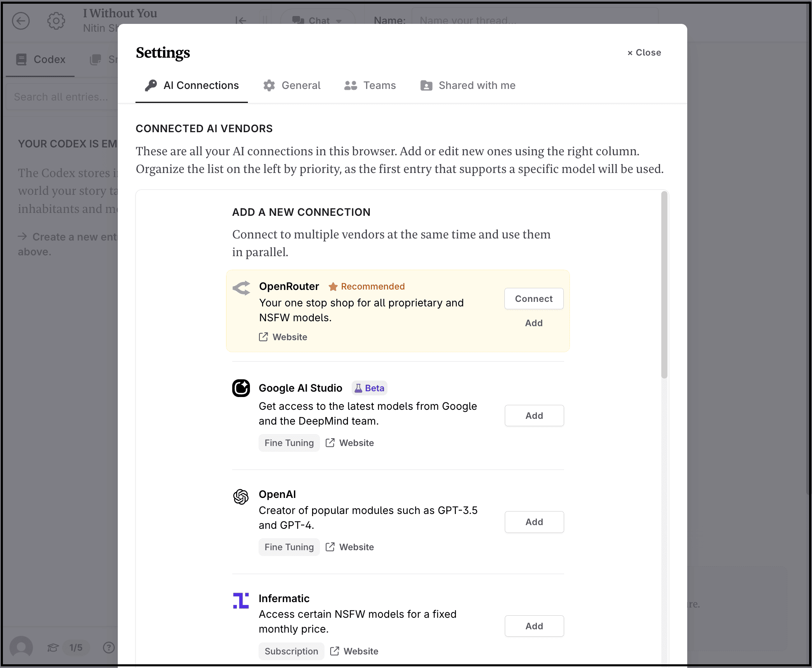Click the OpenRouter logo icon
Screen dimensions: 812x668
[x=241, y=288]
